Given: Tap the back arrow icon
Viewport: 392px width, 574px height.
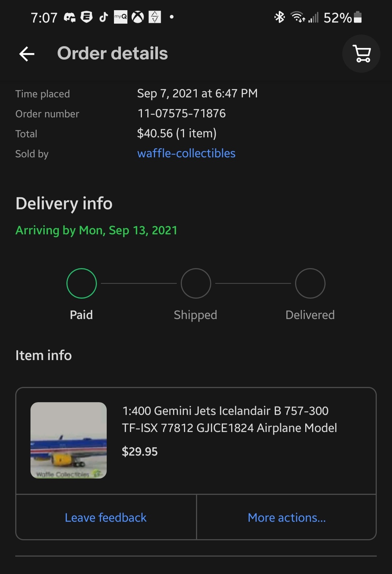Looking at the screenshot, I should click(x=27, y=54).
